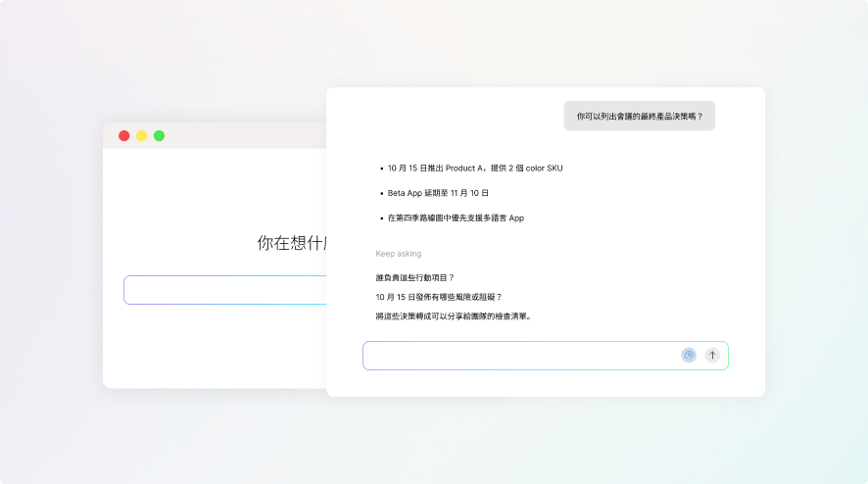Click the blue circular icon beside send arrow
The height and width of the screenshot is (484, 868).
click(x=689, y=356)
